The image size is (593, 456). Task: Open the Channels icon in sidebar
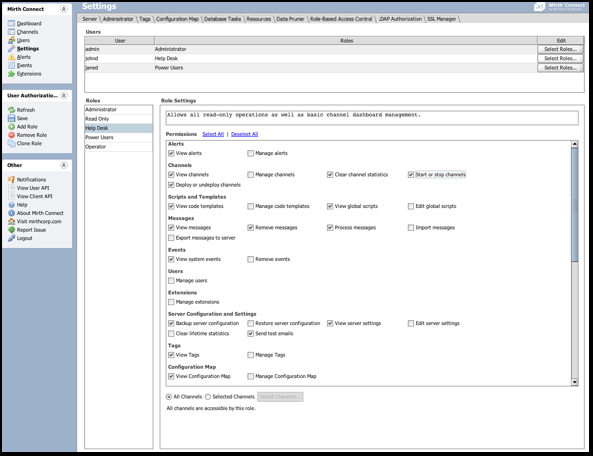coord(11,32)
